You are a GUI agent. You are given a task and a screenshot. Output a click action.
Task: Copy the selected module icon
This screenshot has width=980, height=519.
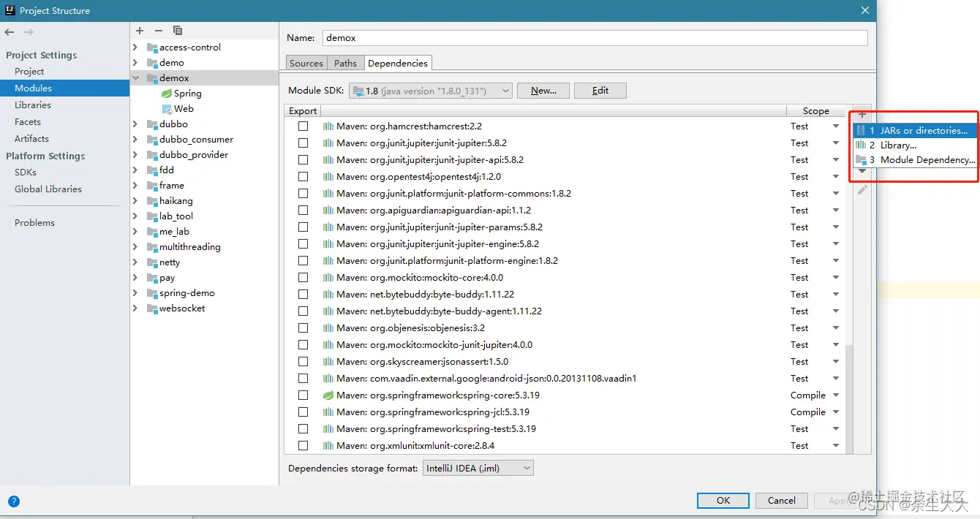click(177, 31)
